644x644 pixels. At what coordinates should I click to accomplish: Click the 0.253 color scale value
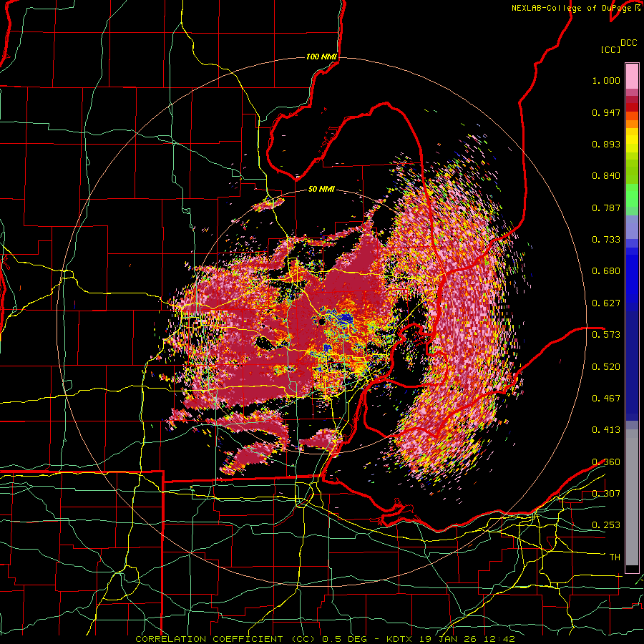click(x=606, y=525)
